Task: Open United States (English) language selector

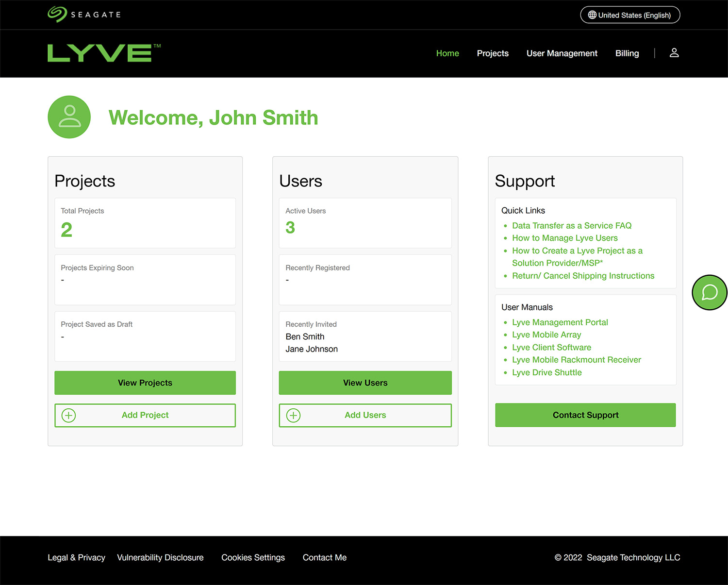Action: [630, 15]
